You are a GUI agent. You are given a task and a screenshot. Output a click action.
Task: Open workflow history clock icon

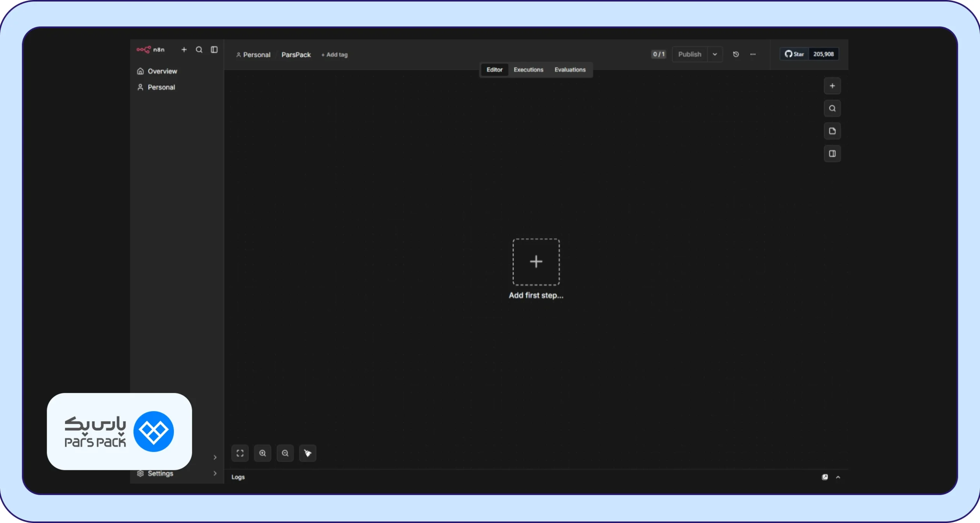(736, 54)
